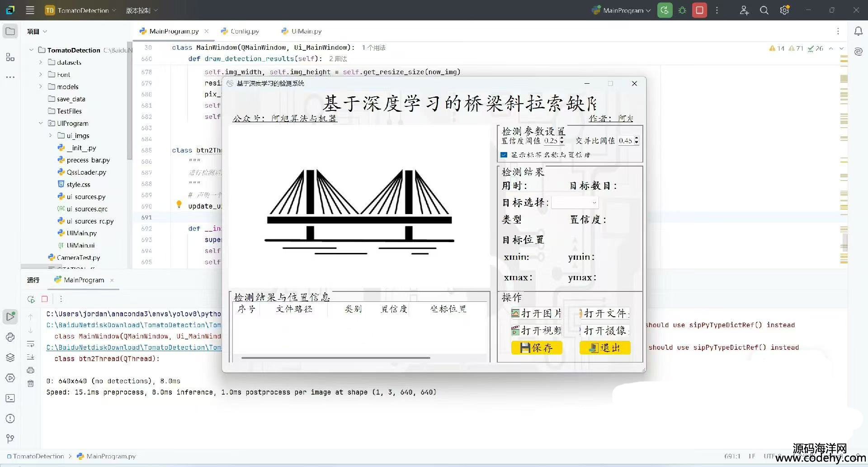Image resolution: width=868 pixels, height=467 pixels.
Task: Click the yellow 保存 save button
Action: click(537, 348)
